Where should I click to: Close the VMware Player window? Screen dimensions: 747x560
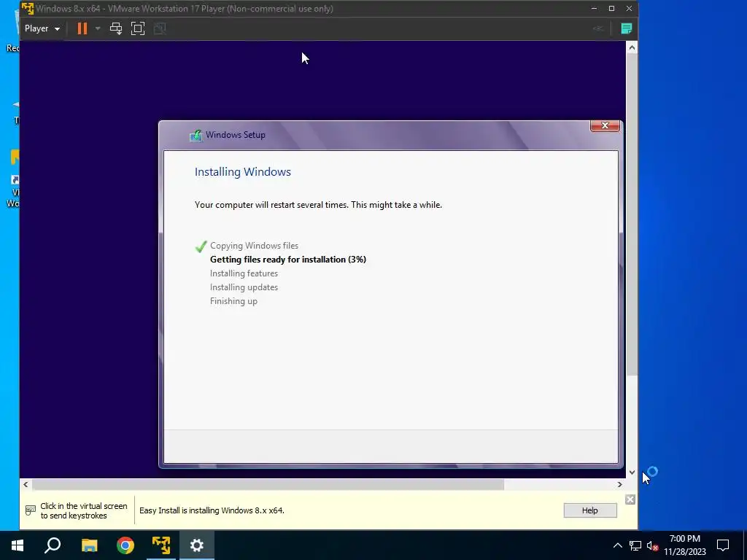pyautogui.click(x=630, y=9)
